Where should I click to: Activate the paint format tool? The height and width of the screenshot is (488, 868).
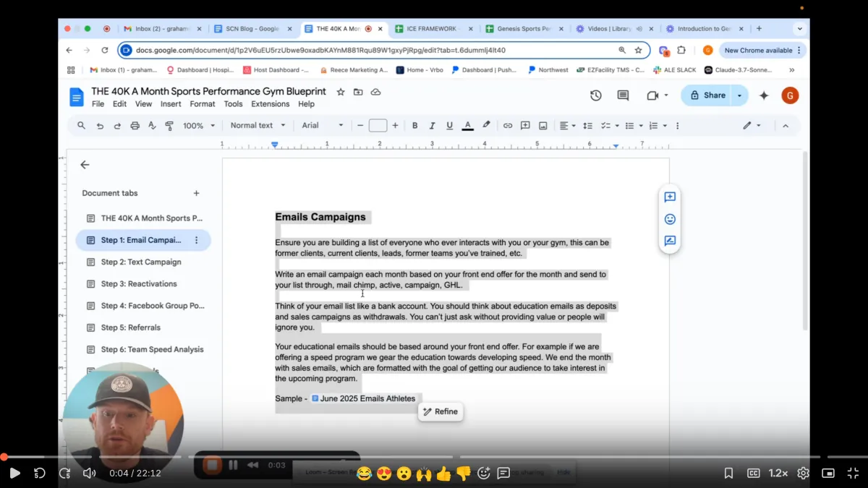169,126
